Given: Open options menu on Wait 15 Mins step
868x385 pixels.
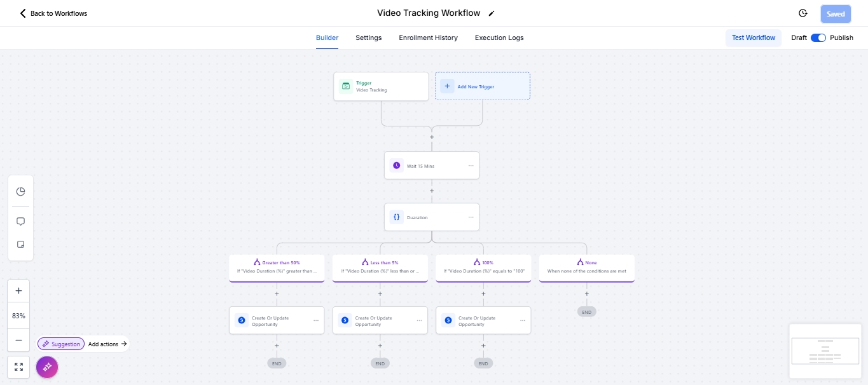Looking at the screenshot, I should [x=471, y=165].
